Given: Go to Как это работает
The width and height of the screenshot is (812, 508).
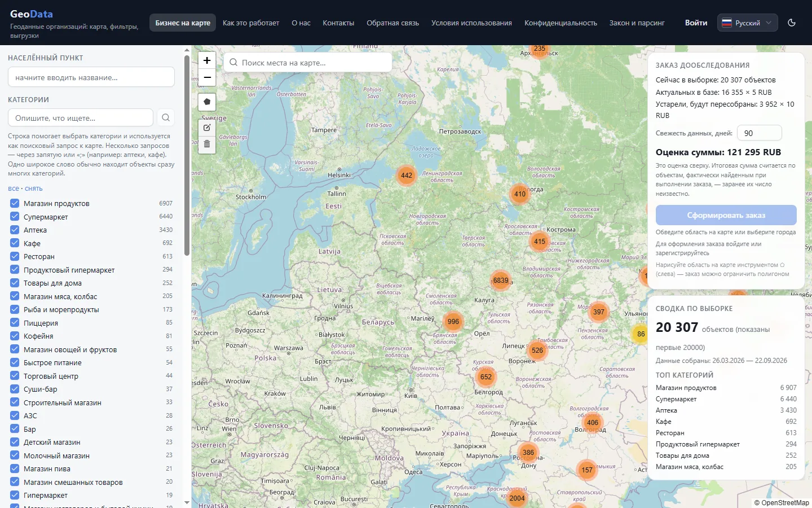Looking at the screenshot, I should point(251,23).
